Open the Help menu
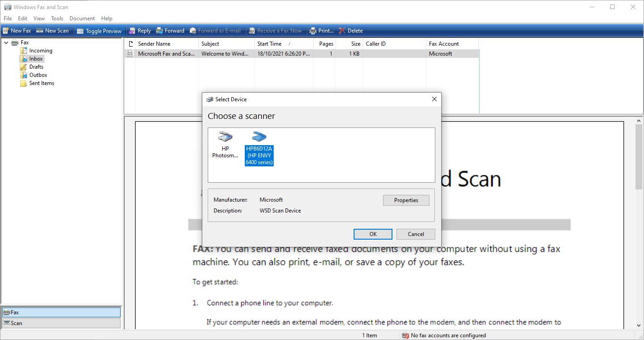Screen dimensions: 644x340 pyautogui.click(x=107, y=19)
